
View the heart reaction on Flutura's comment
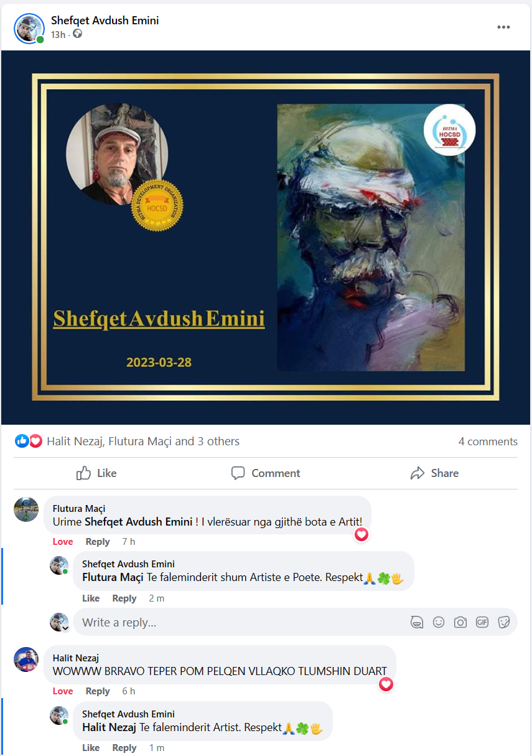coord(362,535)
